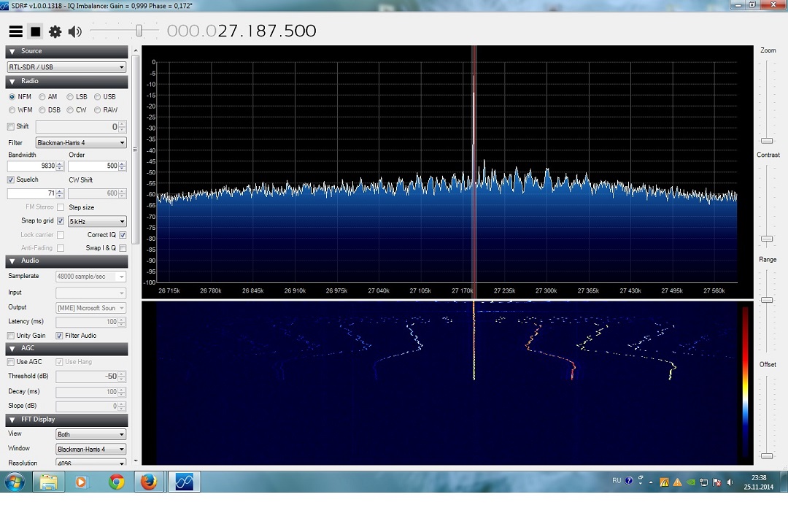Click the Offset slider handle
Screen dimensions: 788x532
767,456
